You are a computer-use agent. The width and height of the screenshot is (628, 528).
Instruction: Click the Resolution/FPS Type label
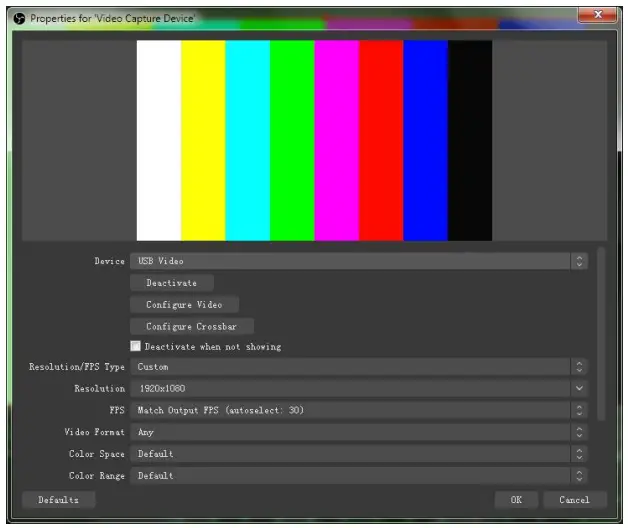[76, 367]
